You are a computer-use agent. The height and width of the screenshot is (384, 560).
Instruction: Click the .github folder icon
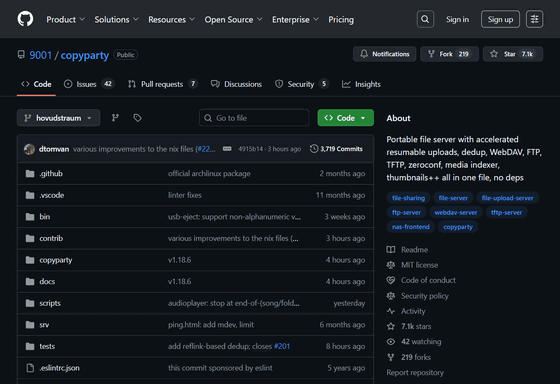click(x=30, y=174)
